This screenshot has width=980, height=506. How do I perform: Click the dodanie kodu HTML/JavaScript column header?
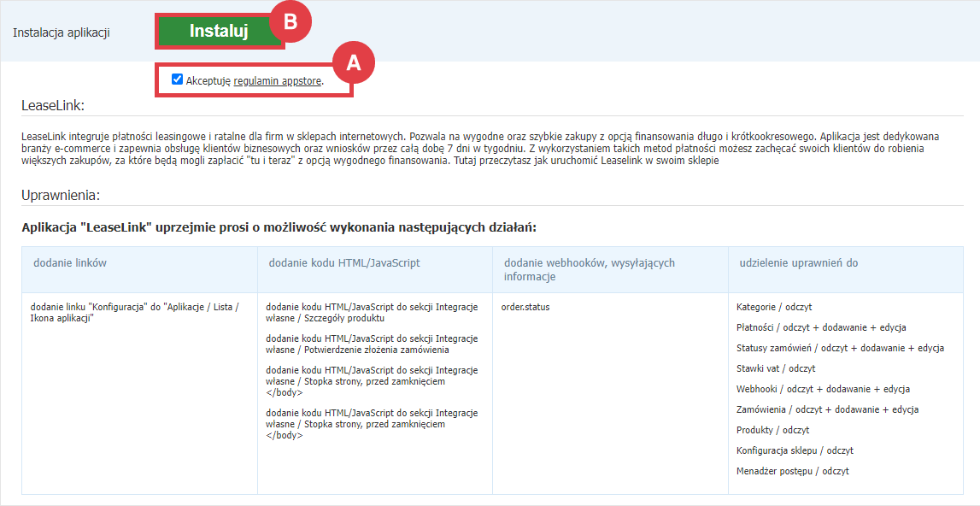(343, 263)
